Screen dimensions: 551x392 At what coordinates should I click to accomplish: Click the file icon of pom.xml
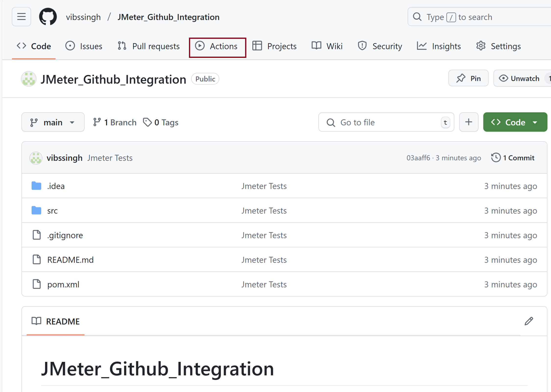click(x=37, y=284)
